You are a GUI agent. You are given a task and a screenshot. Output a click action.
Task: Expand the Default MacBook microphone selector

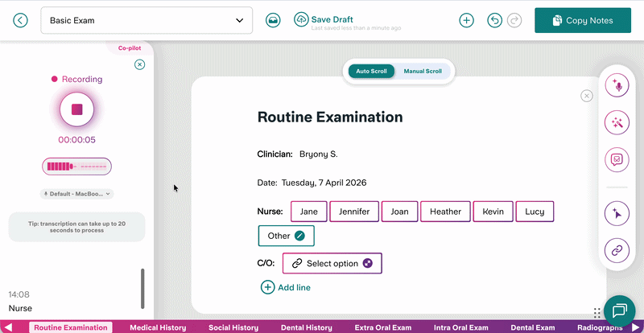76,194
